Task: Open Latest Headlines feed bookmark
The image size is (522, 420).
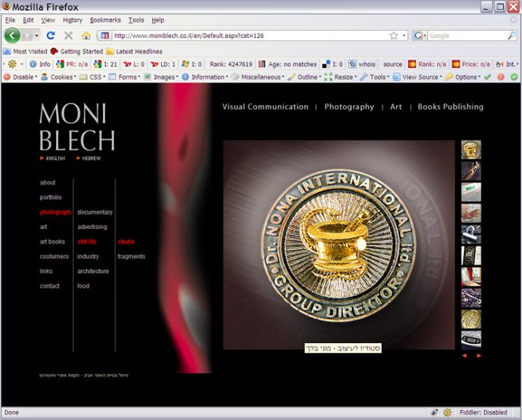Action: (134, 51)
